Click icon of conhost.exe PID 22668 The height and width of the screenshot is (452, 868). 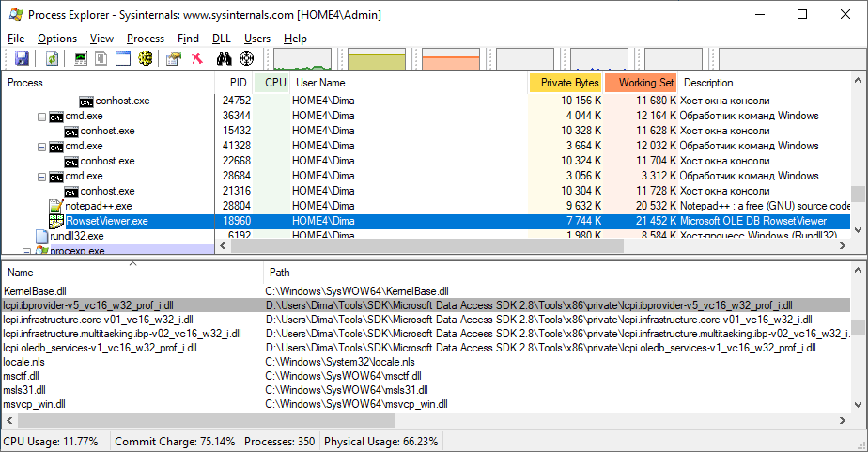(70, 162)
